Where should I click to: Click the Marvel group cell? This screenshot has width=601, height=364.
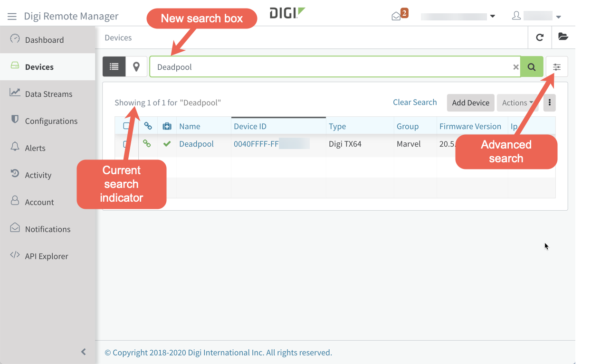[x=409, y=144]
